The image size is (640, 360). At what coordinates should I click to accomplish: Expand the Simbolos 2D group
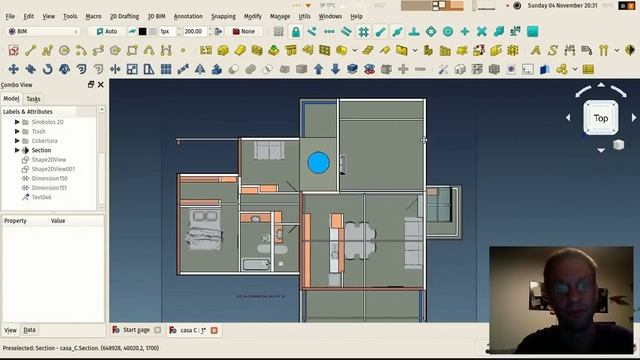tap(17, 122)
